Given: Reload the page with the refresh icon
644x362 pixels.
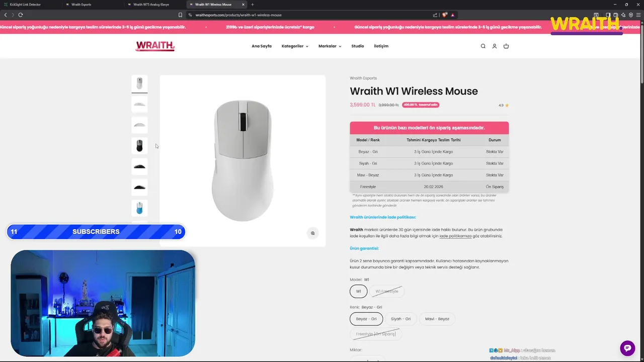Looking at the screenshot, I should [x=21, y=15].
